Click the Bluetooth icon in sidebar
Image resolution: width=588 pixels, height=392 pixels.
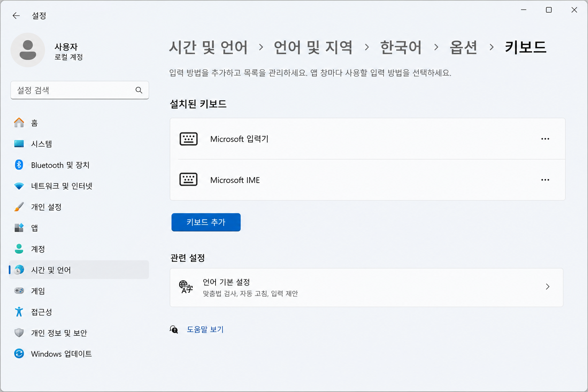[19, 165]
